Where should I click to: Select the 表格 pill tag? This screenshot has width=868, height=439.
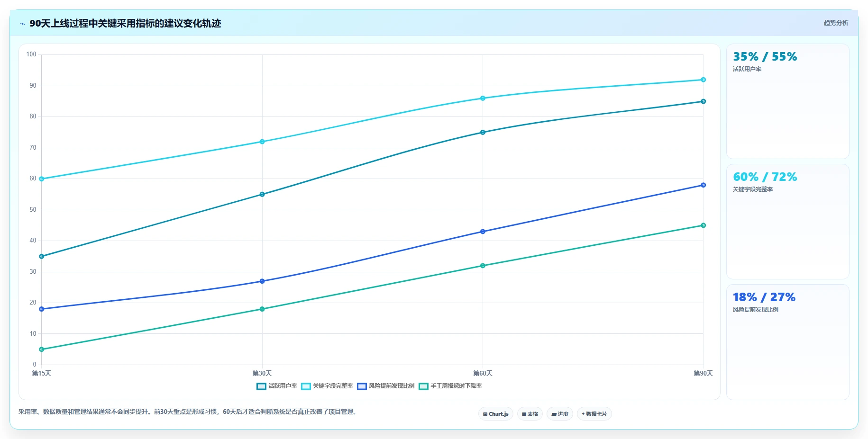[530, 414]
